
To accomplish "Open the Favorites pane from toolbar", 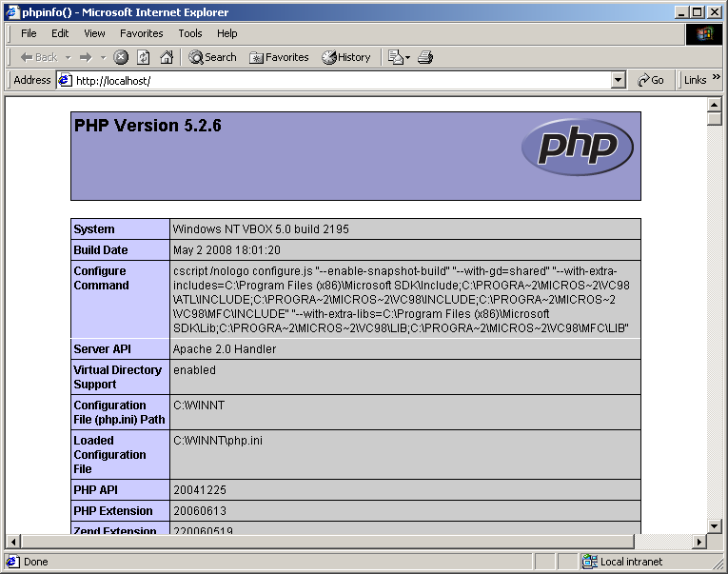I will coord(279,57).
